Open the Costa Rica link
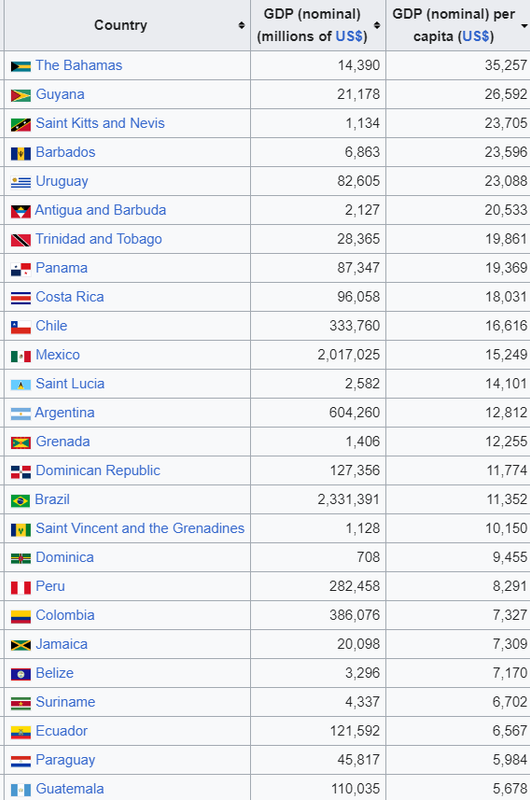 pos(70,297)
